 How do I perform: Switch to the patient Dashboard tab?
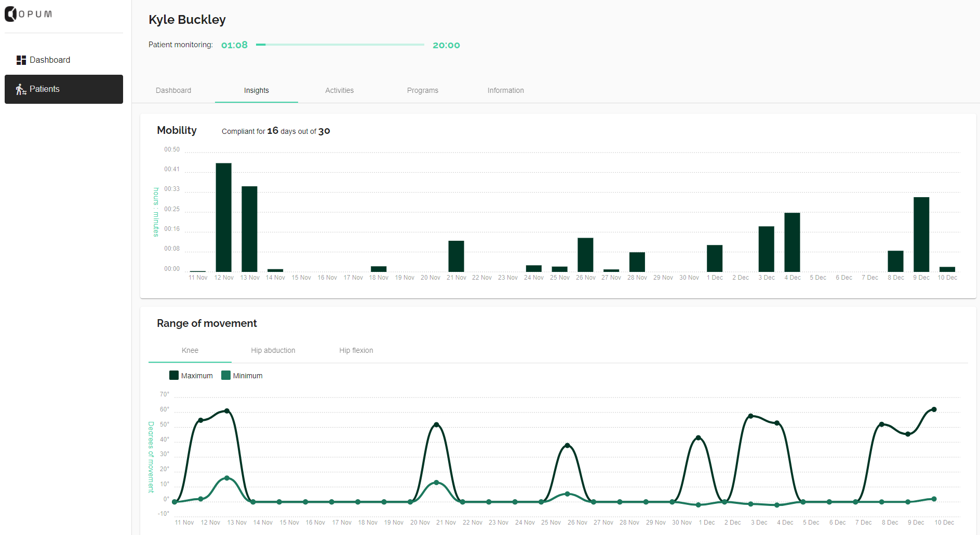point(173,90)
